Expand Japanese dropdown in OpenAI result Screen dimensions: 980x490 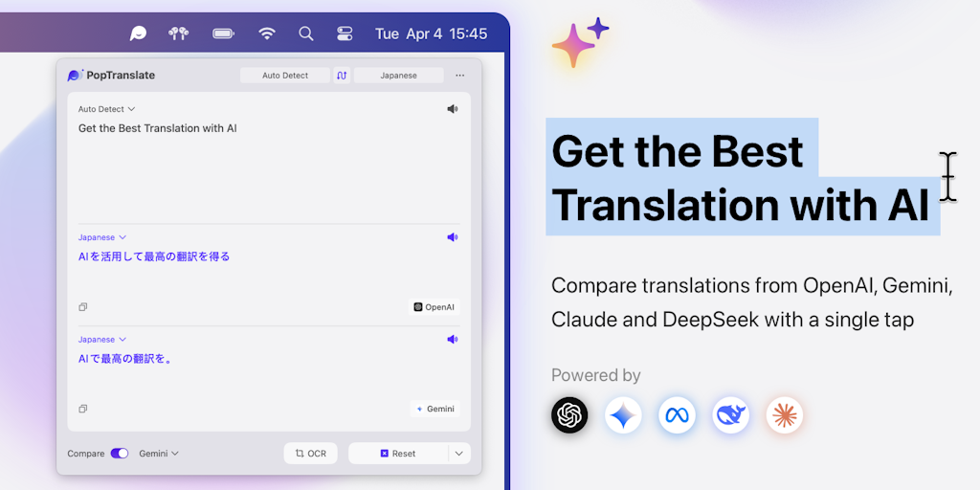point(102,237)
